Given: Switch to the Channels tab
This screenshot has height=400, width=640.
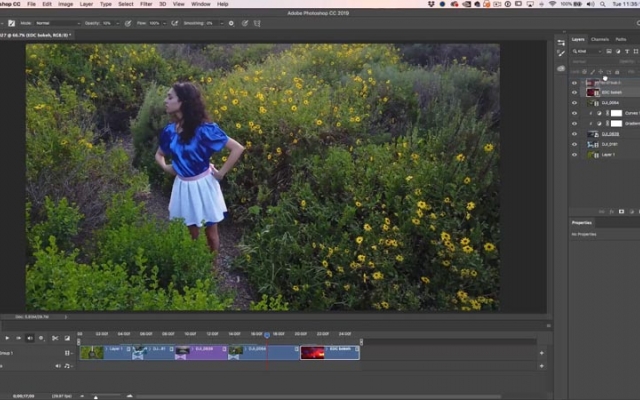Looking at the screenshot, I should [x=600, y=39].
